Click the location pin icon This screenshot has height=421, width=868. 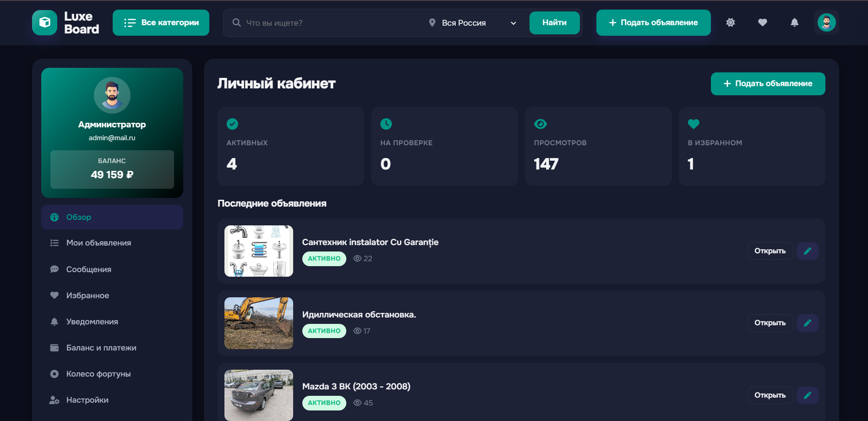[x=432, y=22]
